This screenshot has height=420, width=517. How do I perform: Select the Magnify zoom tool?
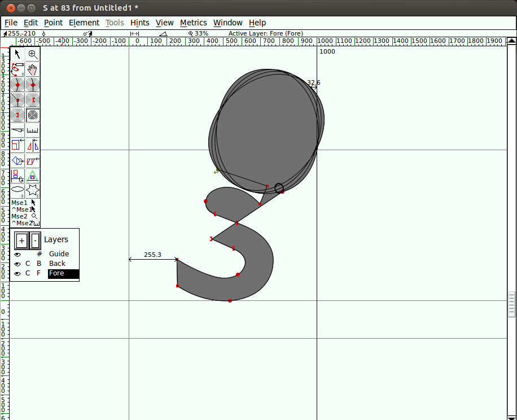(33, 54)
